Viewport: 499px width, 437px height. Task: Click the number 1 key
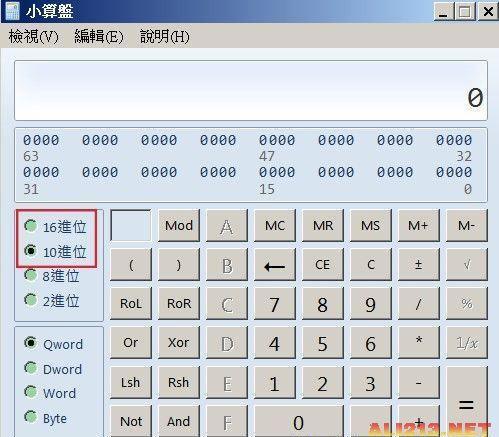click(275, 382)
